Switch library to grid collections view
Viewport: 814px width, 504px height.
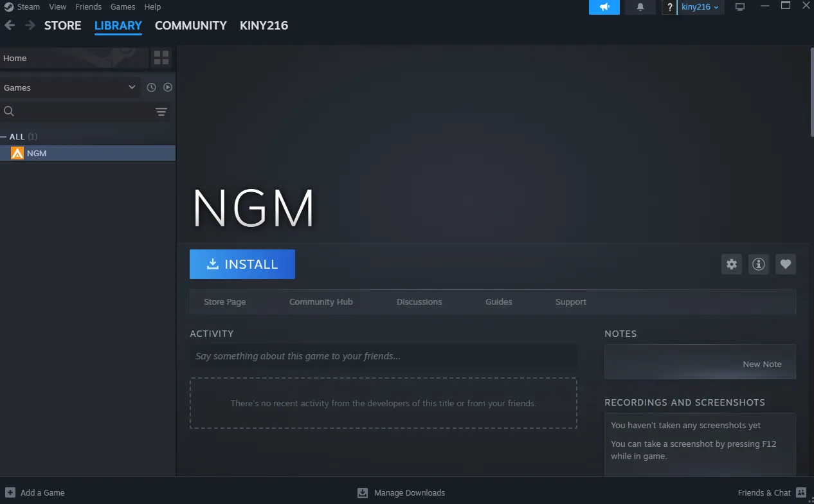point(161,58)
